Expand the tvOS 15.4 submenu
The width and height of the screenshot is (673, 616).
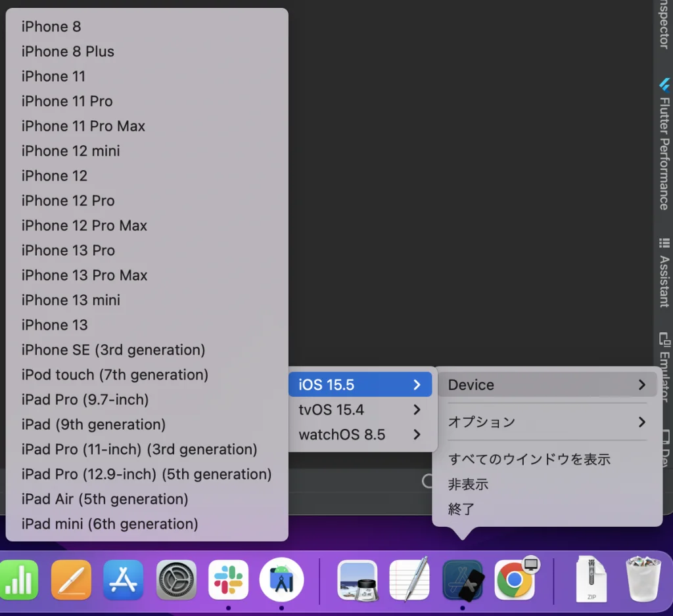(360, 410)
